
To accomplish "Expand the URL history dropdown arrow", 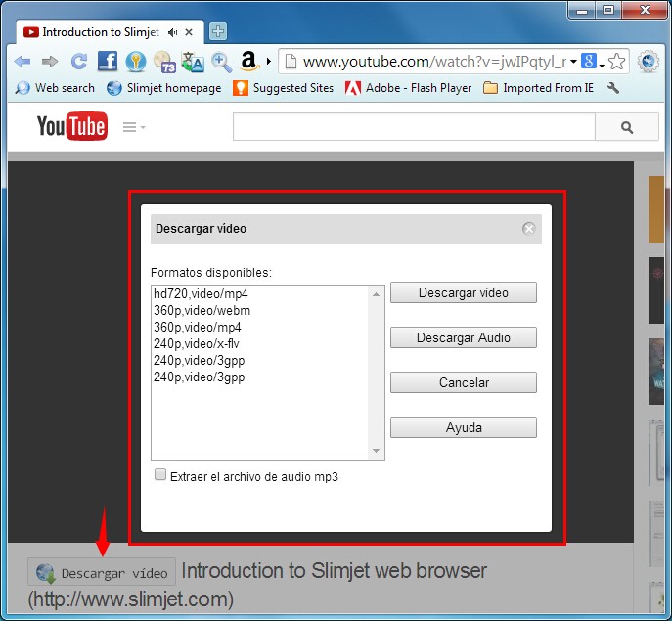I will tap(573, 62).
